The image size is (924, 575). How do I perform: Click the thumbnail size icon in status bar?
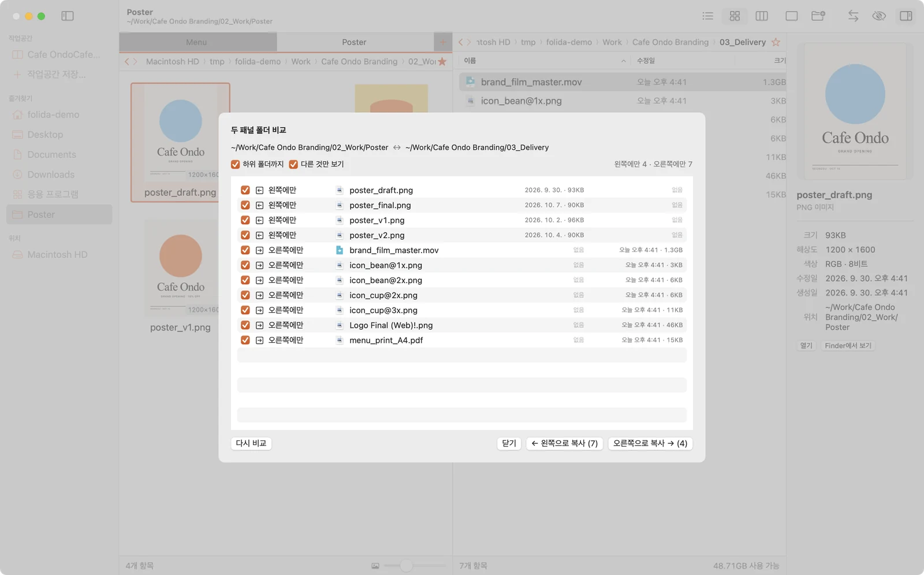pos(375,566)
